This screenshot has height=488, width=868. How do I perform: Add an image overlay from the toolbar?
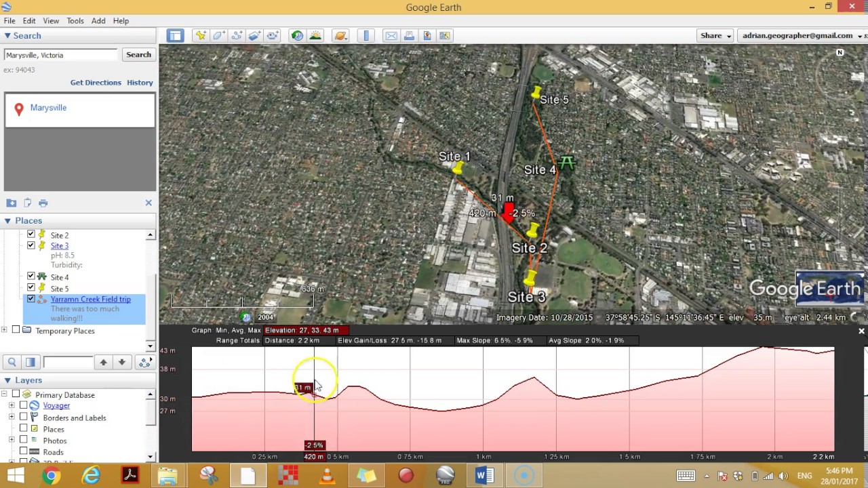pos(255,36)
